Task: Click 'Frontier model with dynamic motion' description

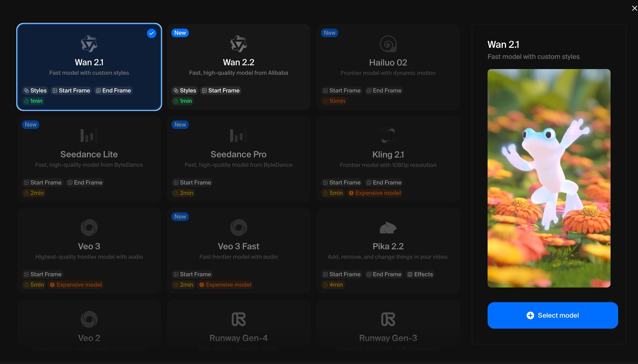Action: (x=388, y=73)
